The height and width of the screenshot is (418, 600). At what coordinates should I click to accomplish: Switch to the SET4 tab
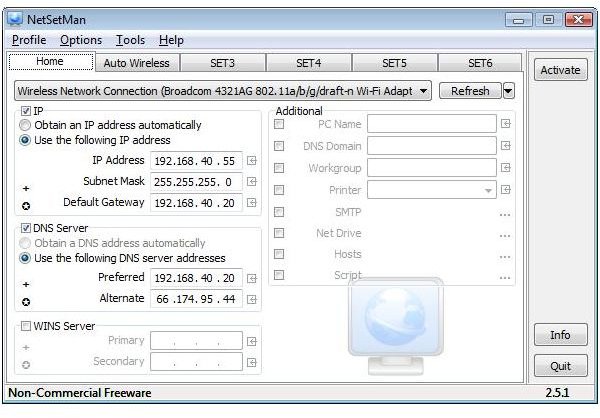[309, 63]
